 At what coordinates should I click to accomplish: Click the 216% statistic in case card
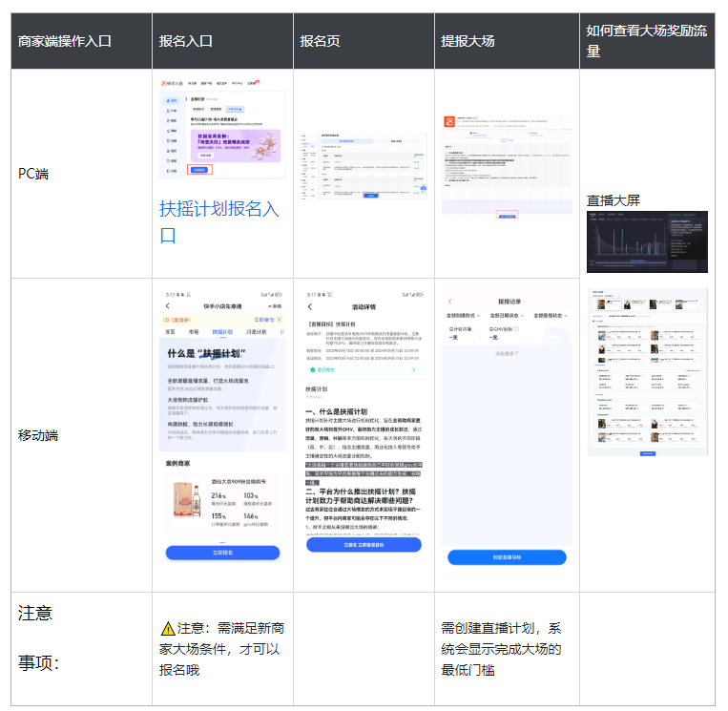click(x=218, y=495)
